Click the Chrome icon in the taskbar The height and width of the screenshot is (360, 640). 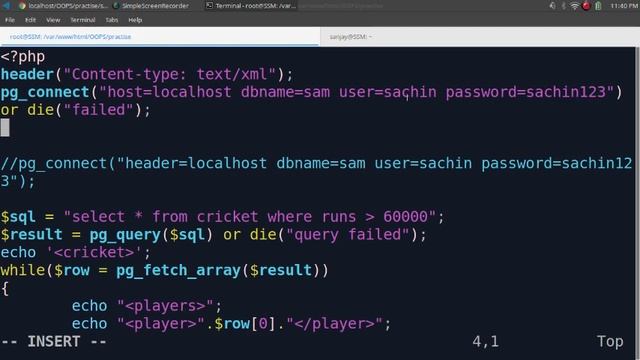[22, 6]
